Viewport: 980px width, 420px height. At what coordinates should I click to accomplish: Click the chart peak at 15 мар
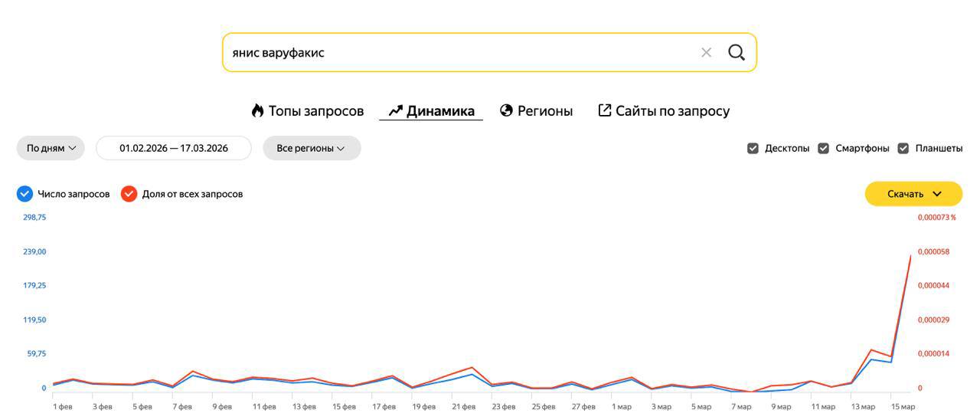pyautogui.click(x=910, y=255)
